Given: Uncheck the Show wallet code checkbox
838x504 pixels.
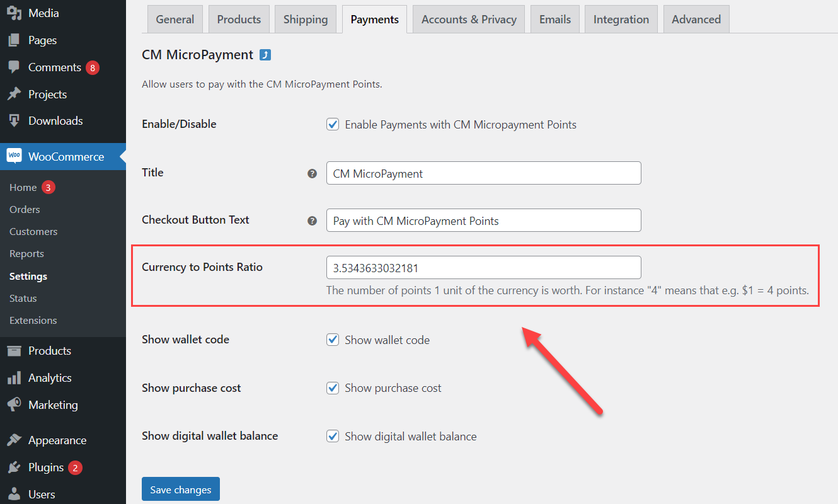Looking at the screenshot, I should [333, 340].
